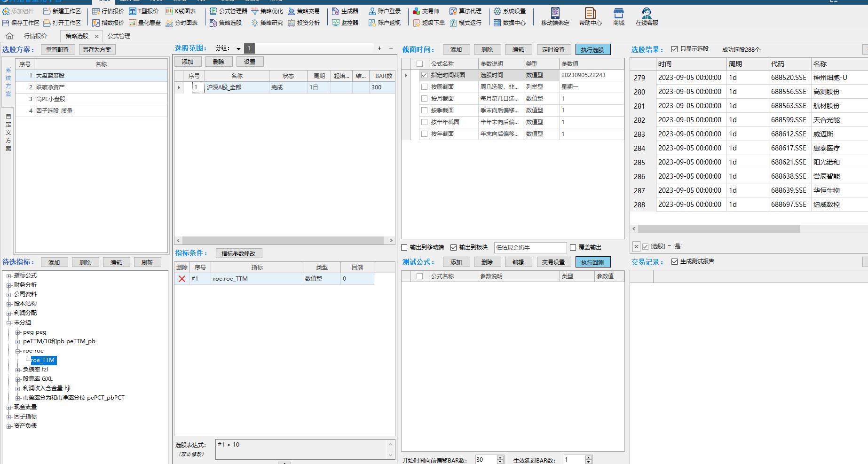Expand the 财务分析 tree node

[9, 285]
